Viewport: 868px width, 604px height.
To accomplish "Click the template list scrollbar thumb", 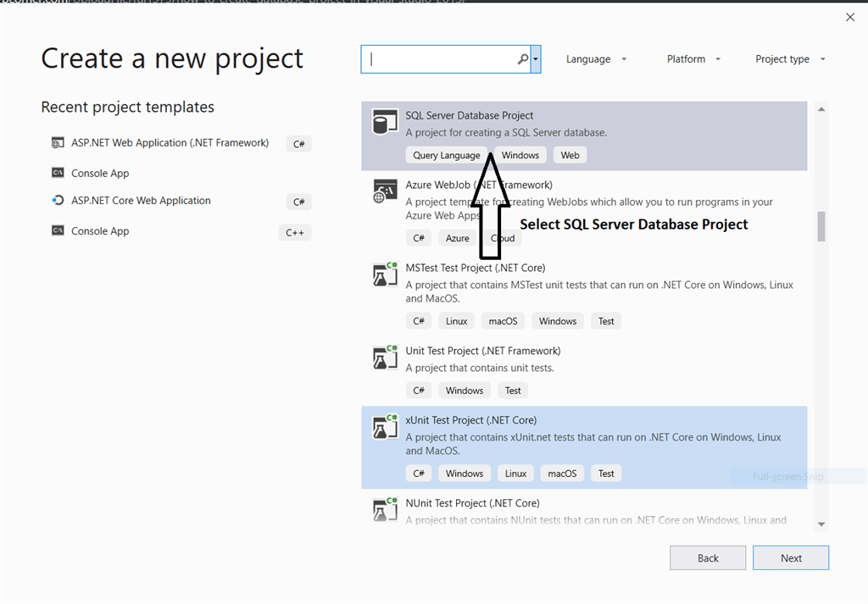I will [821, 227].
